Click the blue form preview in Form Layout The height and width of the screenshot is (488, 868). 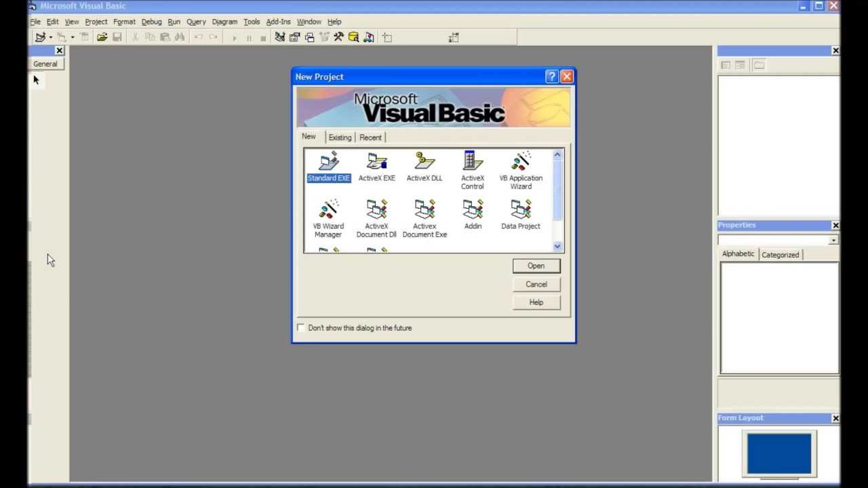tap(779, 453)
